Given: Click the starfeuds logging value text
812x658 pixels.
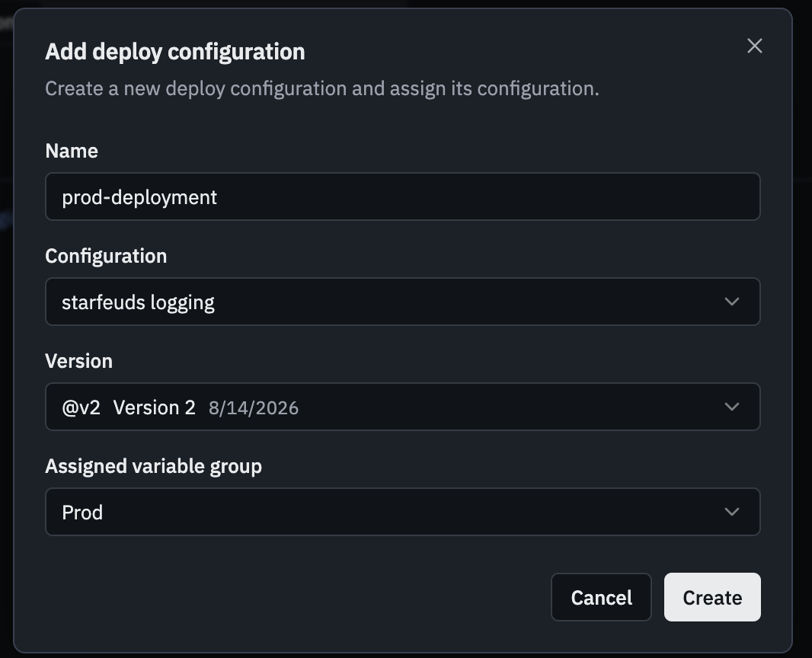Looking at the screenshot, I should (x=139, y=302).
